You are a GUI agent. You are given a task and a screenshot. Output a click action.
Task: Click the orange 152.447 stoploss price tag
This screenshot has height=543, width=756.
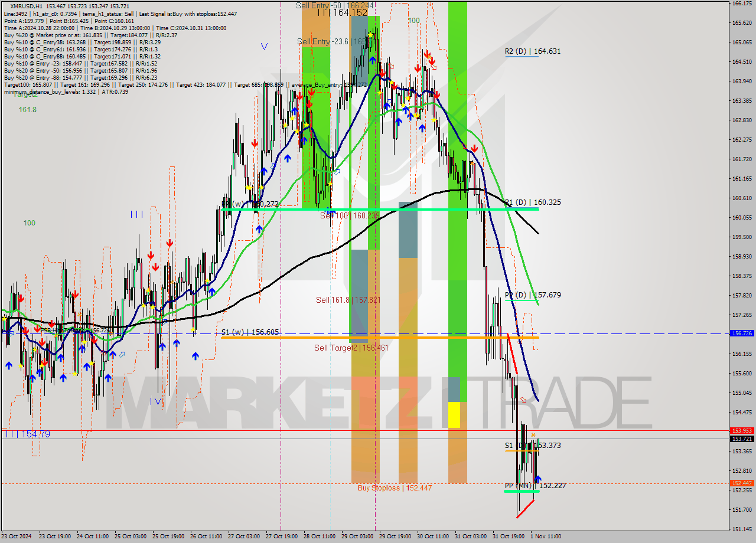pos(742,483)
